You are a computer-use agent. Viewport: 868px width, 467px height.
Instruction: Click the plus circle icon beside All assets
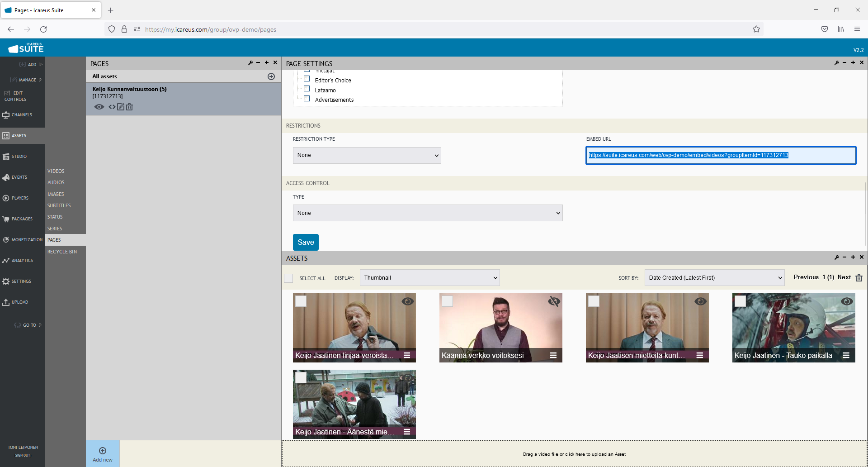pyautogui.click(x=271, y=76)
